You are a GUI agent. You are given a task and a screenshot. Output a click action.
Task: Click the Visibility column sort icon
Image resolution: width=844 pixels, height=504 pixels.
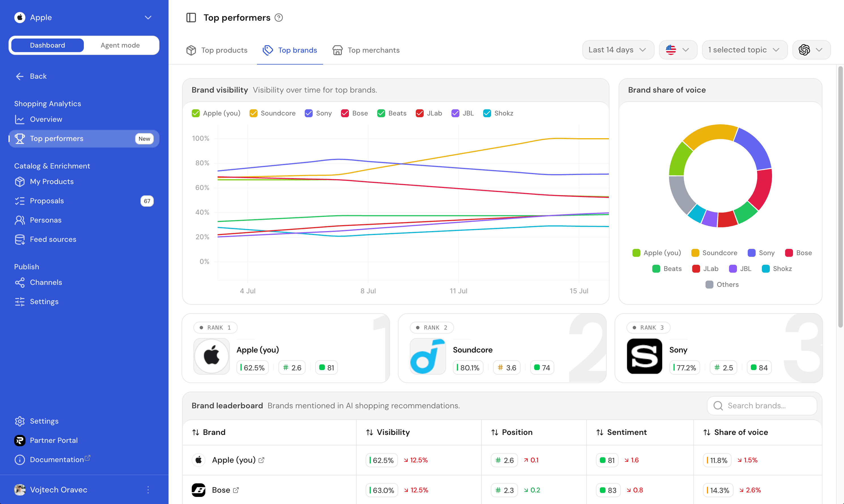[x=370, y=432]
